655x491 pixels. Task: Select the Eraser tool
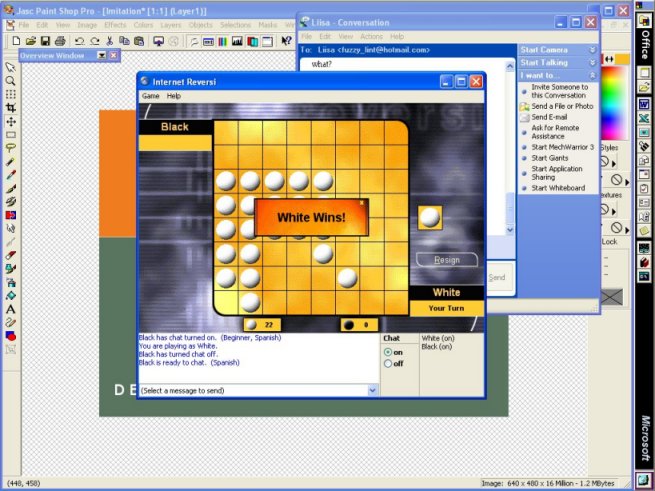(10, 255)
